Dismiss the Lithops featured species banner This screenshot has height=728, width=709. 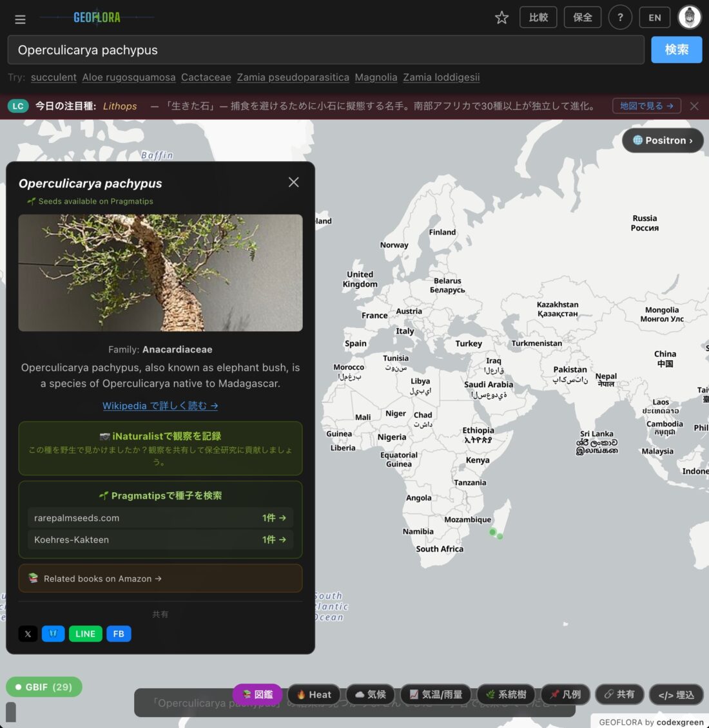694,106
